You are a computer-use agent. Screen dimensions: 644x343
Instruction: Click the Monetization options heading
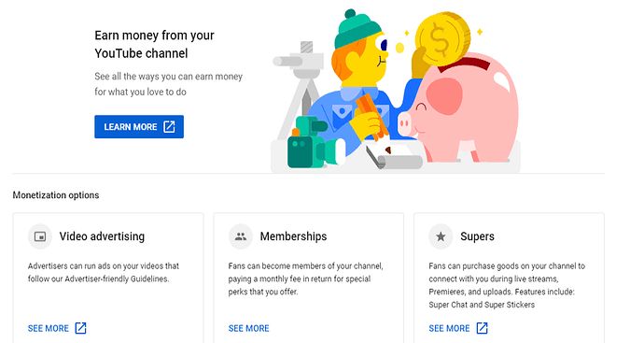[x=56, y=195]
